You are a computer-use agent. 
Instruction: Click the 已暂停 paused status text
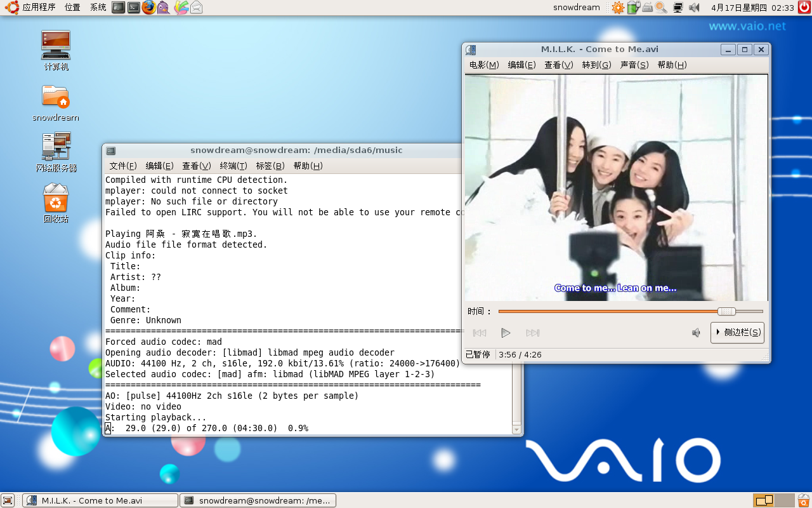(x=478, y=355)
